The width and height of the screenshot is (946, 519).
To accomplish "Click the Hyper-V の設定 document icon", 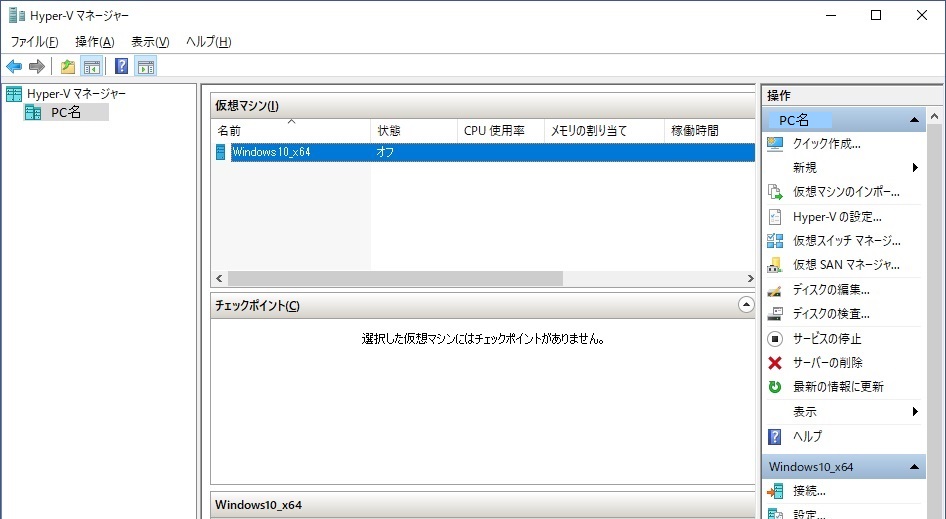I will pyautogui.click(x=775, y=217).
